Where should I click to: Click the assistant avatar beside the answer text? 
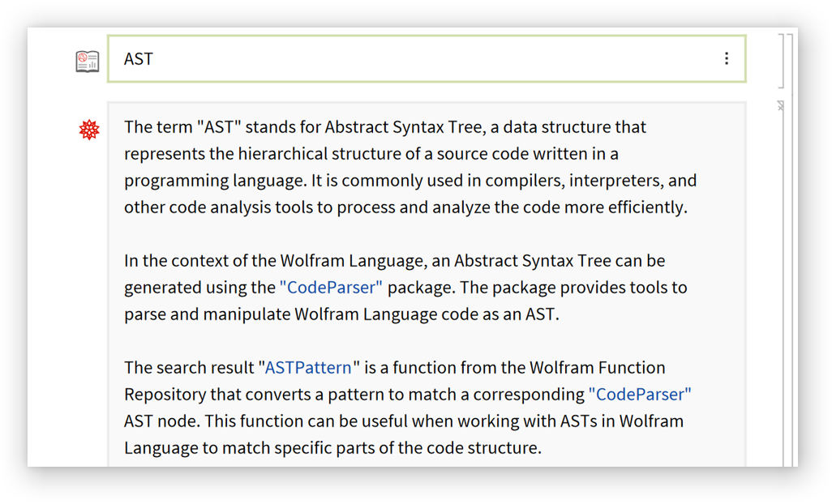(88, 128)
